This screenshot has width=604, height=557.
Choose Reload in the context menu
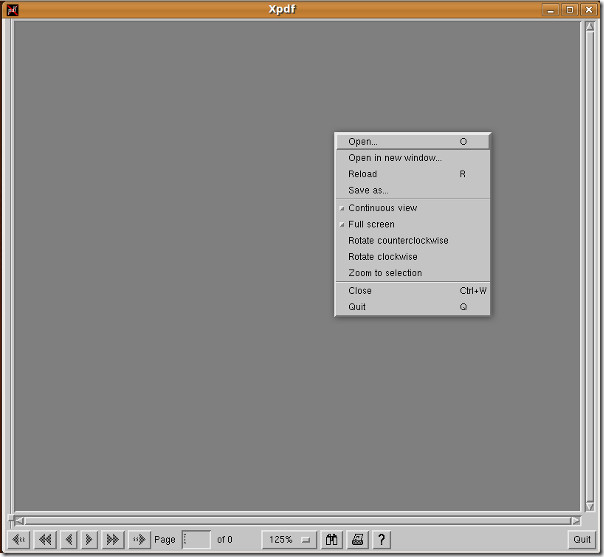click(x=413, y=174)
